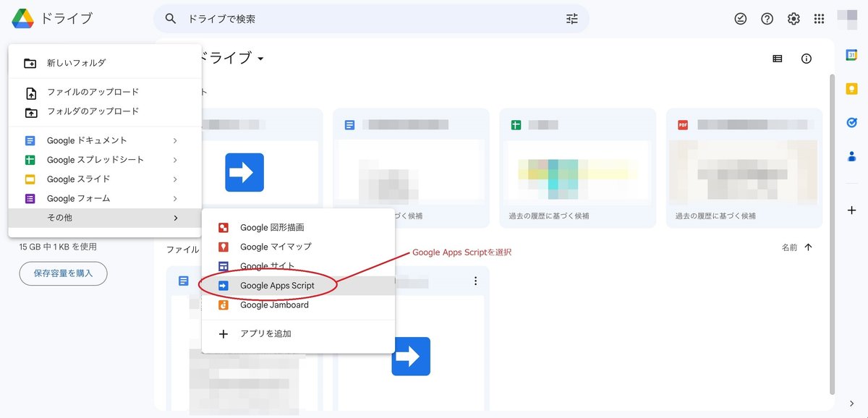Viewport: 868px width, 418px height.
Task: Select Google 図形描画
Action: pyautogui.click(x=298, y=227)
